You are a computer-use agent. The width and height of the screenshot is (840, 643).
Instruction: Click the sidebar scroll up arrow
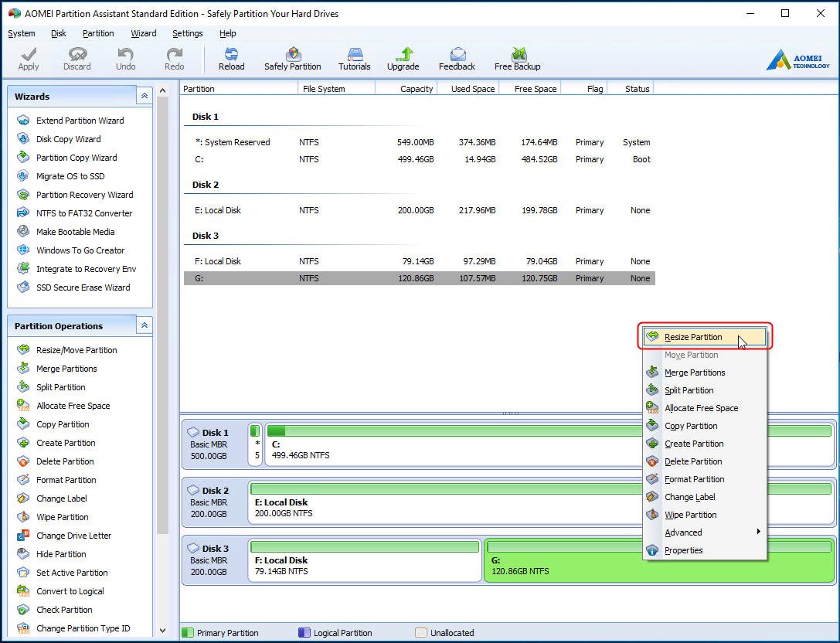(x=163, y=90)
